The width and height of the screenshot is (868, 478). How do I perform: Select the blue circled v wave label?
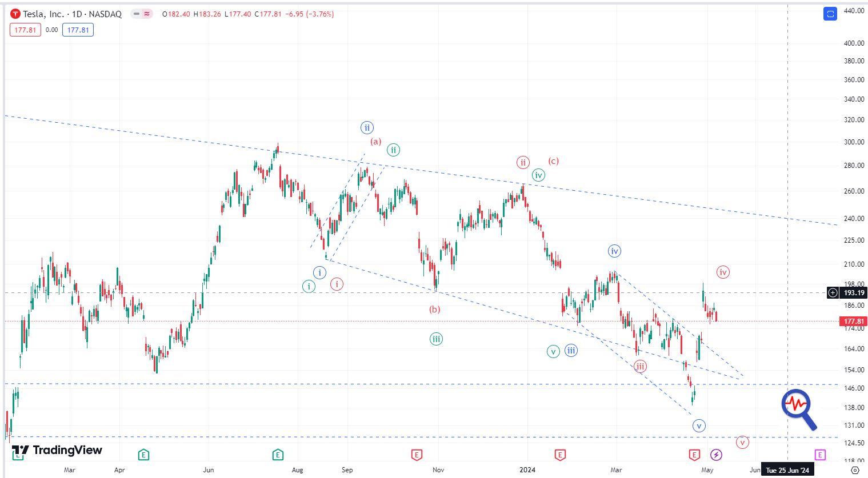pyautogui.click(x=699, y=425)
